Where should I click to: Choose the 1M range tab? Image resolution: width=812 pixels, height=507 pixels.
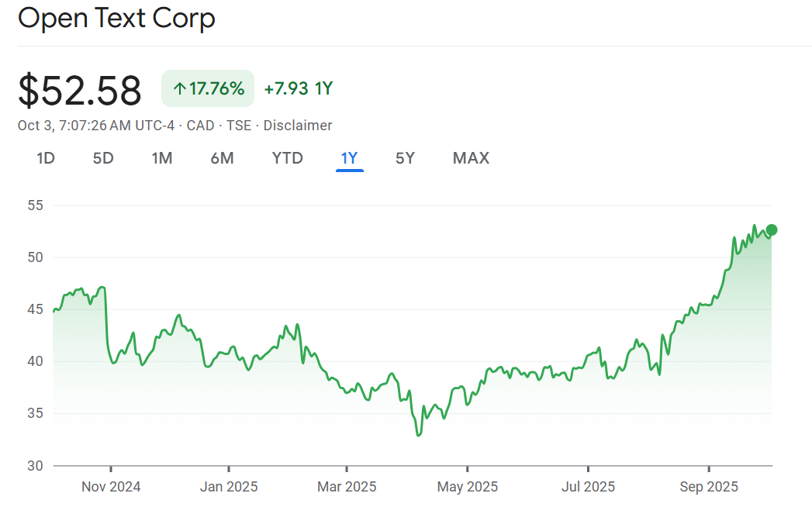[161, 158]
